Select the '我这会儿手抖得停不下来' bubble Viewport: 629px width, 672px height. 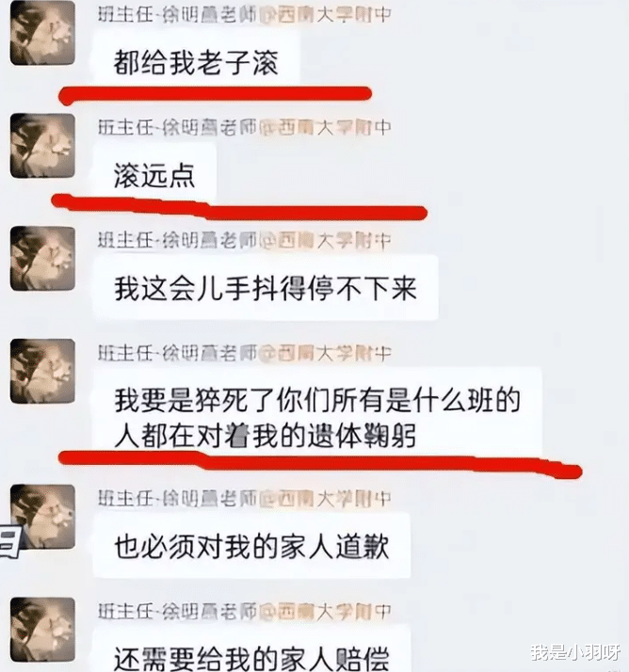click(x=266, y=288)
